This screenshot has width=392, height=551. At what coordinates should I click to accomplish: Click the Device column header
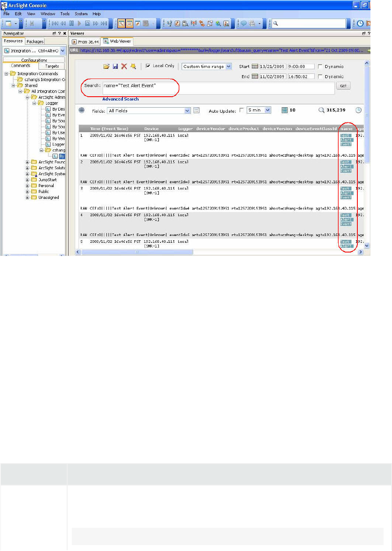(x=151, y=129)
